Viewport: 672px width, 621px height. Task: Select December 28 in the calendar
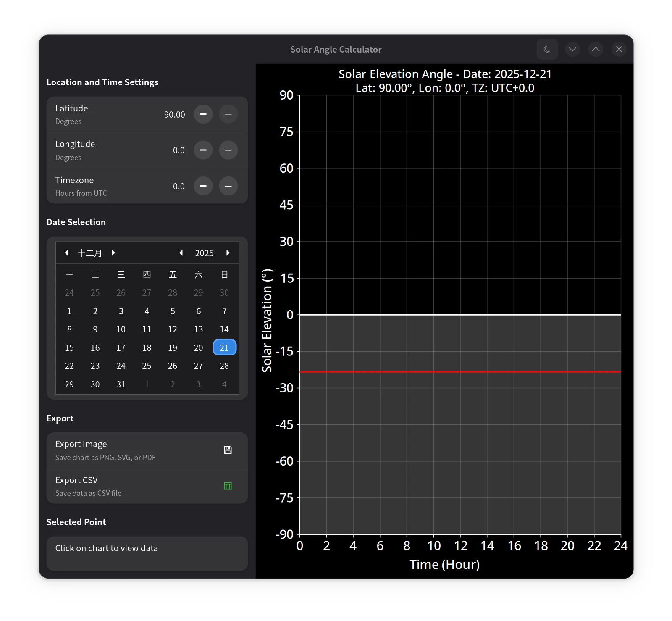(224, 366)
